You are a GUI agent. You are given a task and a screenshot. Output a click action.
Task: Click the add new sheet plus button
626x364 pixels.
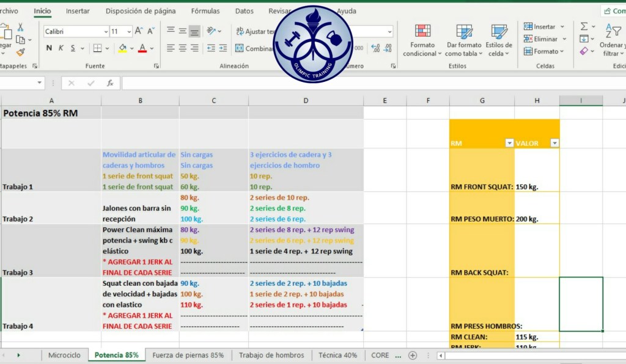pos(413,355)
